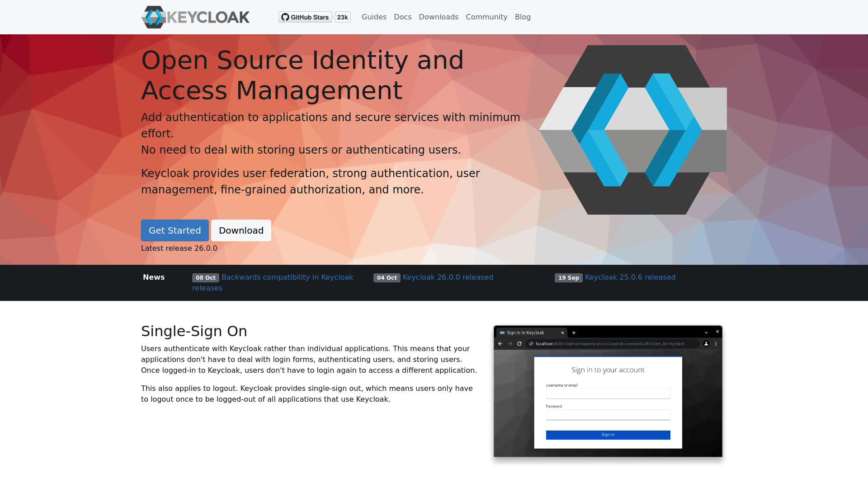
Task: Click Keycloak 25.0.6 released news link
Action: pyautogui.click(x=630, y=277)
